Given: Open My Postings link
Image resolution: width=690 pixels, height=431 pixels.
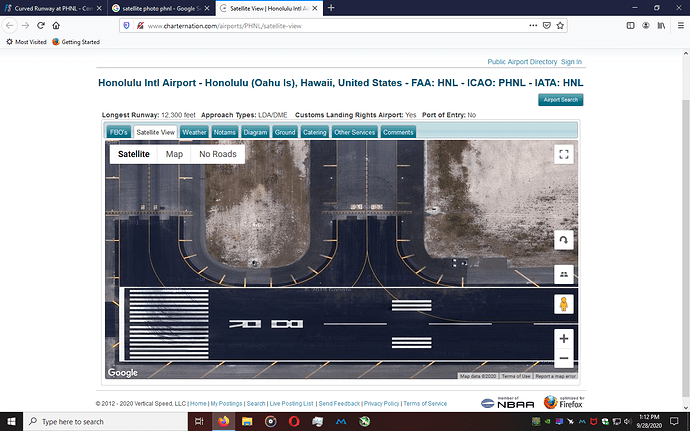Looking at the screenshot, I should 226,404.
